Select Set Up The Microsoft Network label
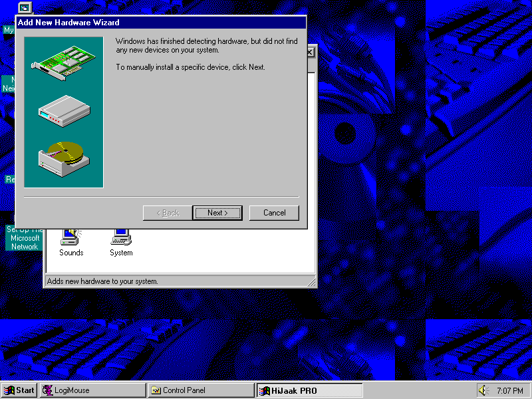The image size is (532, 399). (x=24, y=238)
